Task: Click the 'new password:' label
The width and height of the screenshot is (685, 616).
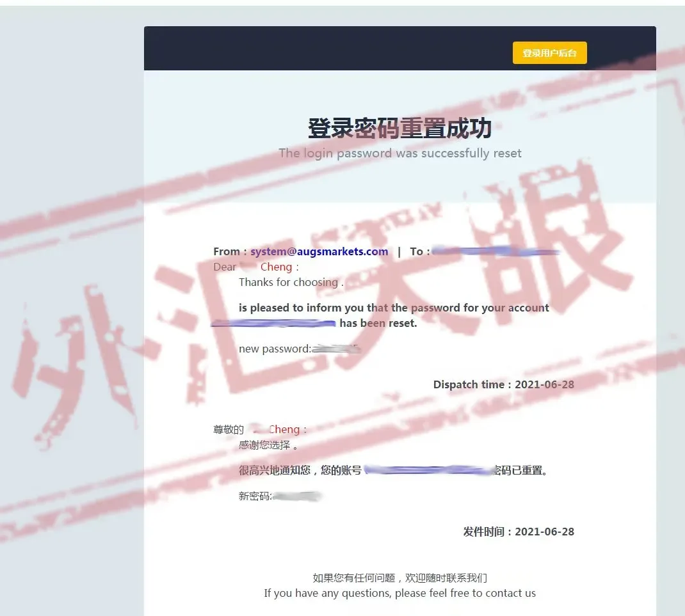Action: click(x=275, y=349)
